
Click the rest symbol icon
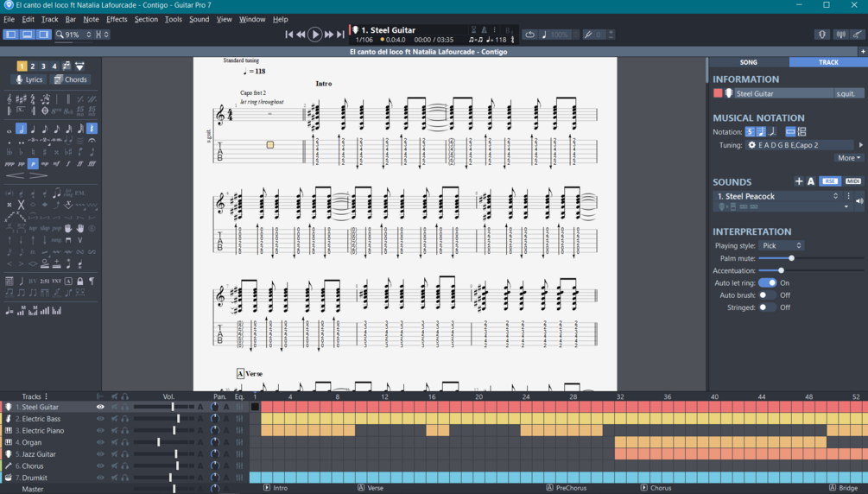click(x=92, y=129)
